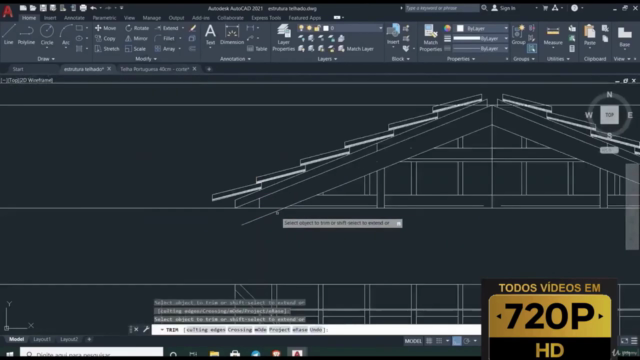Customize command line wrench icon
The image size is (640, 360).
click(x=146, y=329)
